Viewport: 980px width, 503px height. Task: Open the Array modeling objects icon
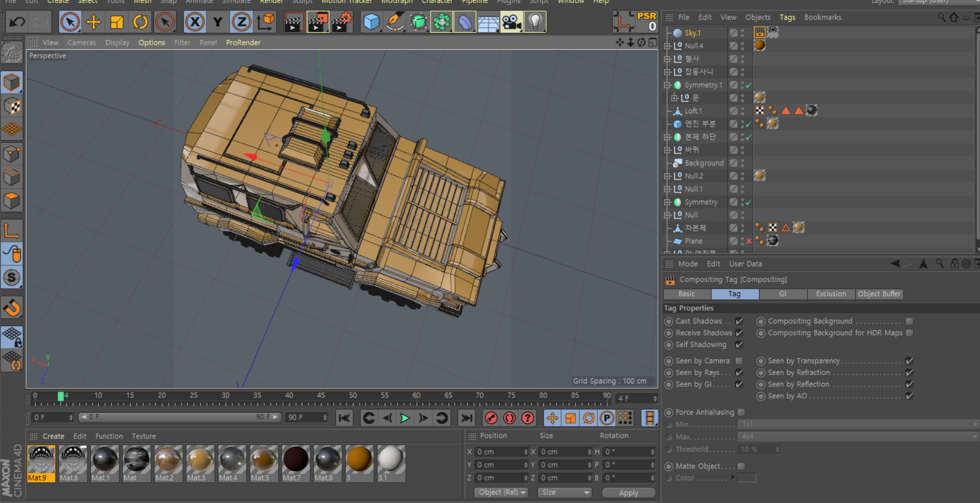point(441,22)
